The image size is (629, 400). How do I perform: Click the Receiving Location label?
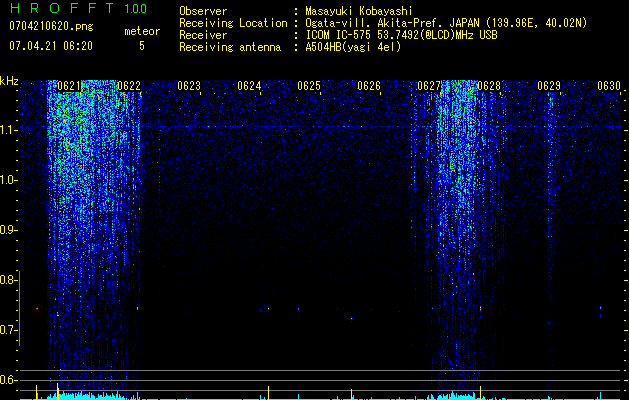click(x=233, y=23)
